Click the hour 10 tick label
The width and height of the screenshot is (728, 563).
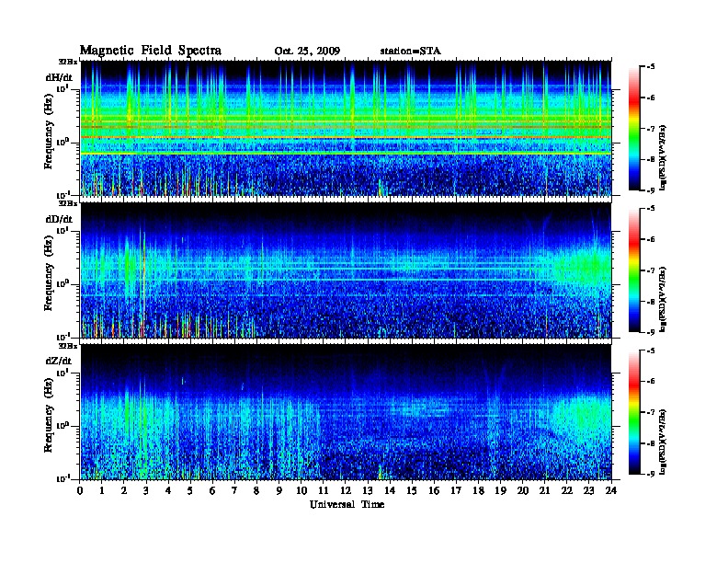point(301,491)
